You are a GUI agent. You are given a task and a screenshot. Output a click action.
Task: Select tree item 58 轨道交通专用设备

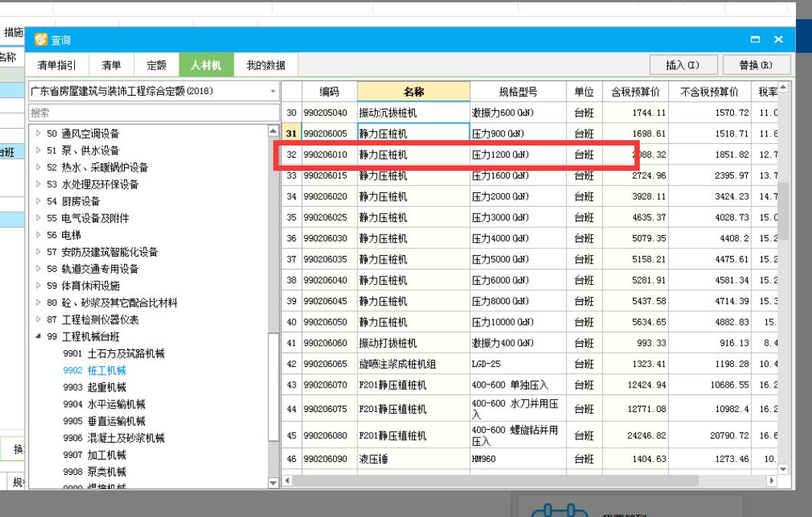(93, 269)
